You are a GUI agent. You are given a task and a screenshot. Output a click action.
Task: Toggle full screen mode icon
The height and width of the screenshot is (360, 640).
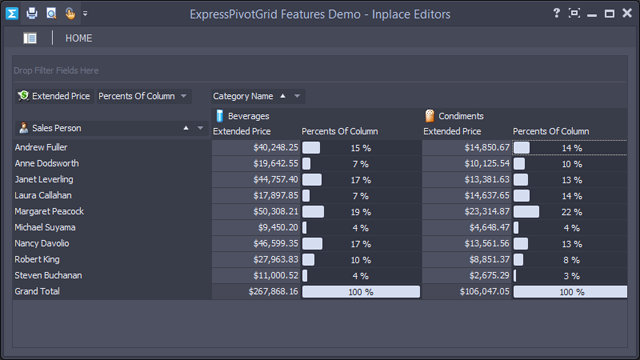pos(574,13)
